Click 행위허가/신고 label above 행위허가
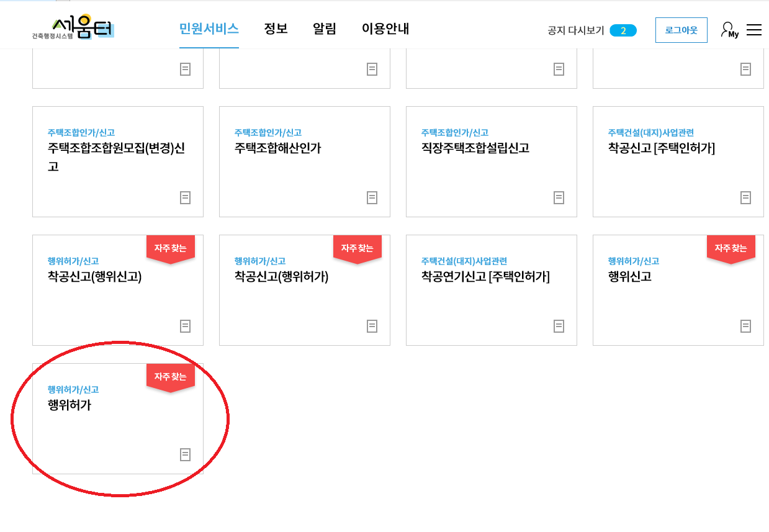This screenshot has height=532, width=769. (x=73, y=390)
